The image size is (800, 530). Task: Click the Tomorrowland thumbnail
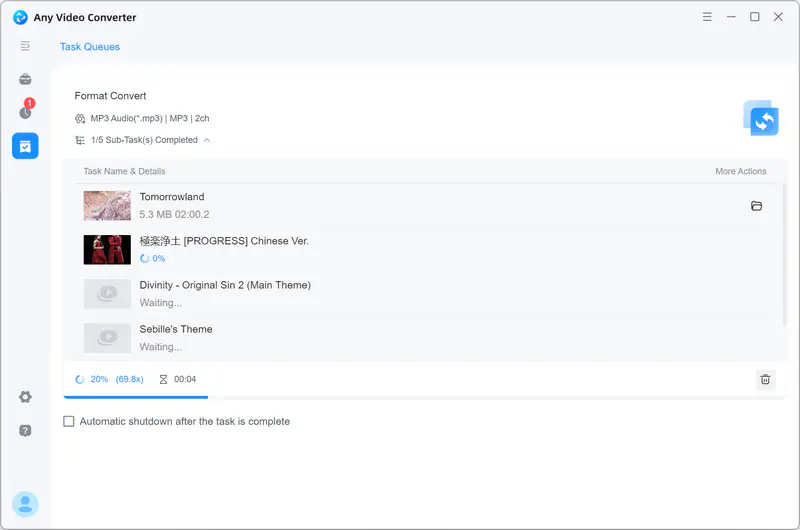(x=107, y=206)
